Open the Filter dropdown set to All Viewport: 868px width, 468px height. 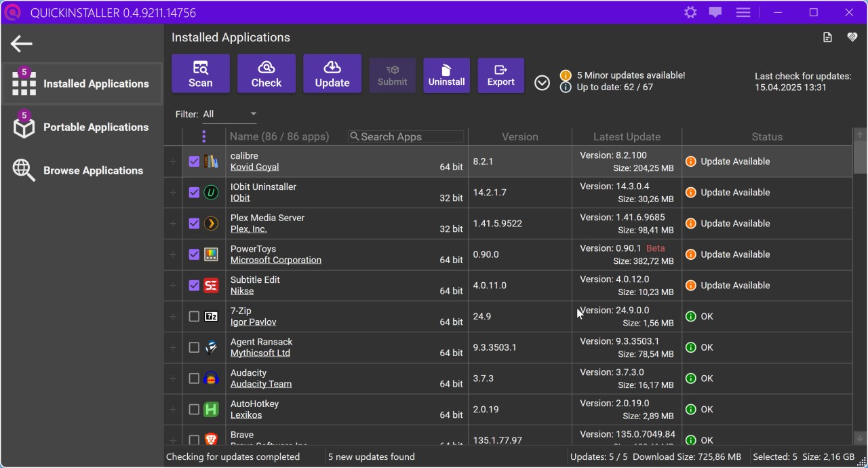(x=229, y=114)
